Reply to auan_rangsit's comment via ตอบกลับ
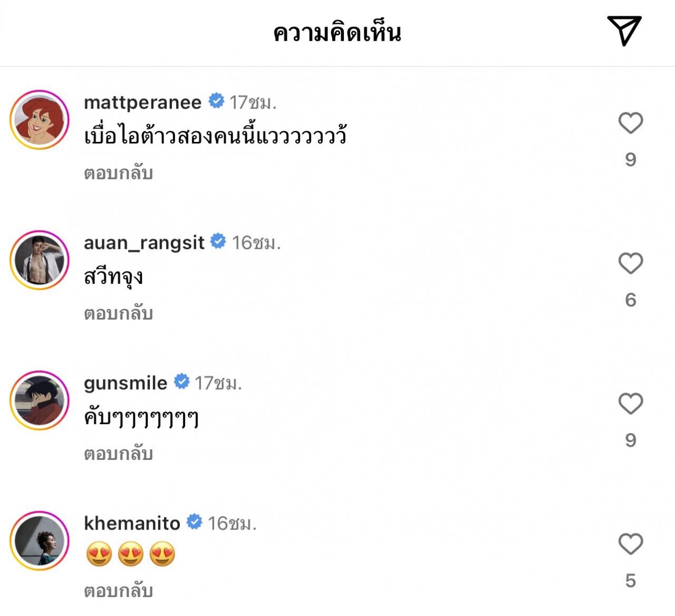 click(118, 313)
